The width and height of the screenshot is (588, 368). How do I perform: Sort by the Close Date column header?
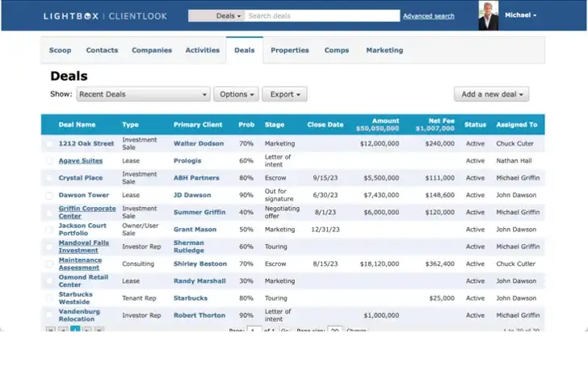point(325,125)
